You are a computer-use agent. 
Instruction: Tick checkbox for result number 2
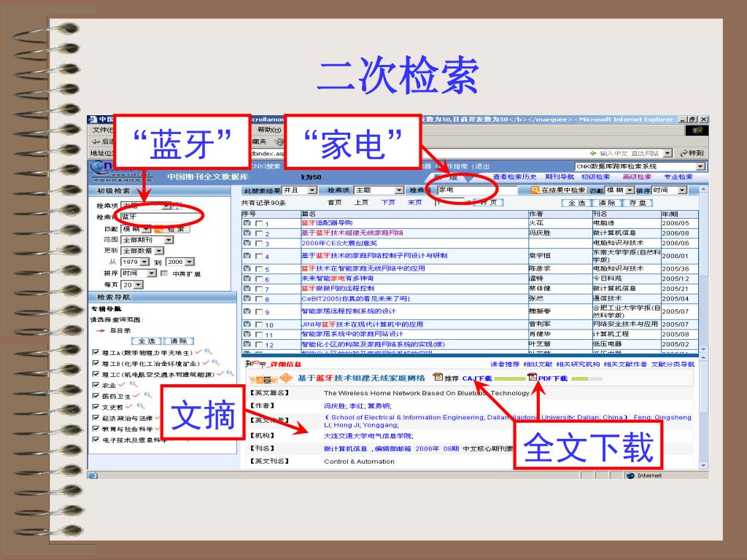point(259,233)
